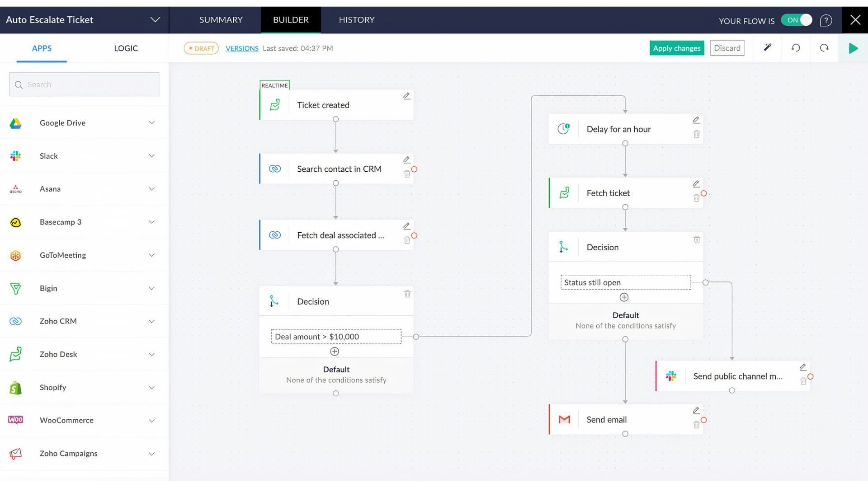Expand the Zoho Campaigns app
Image resolution: width=868 pixels, height=488 pixels.
pos(151,454)
